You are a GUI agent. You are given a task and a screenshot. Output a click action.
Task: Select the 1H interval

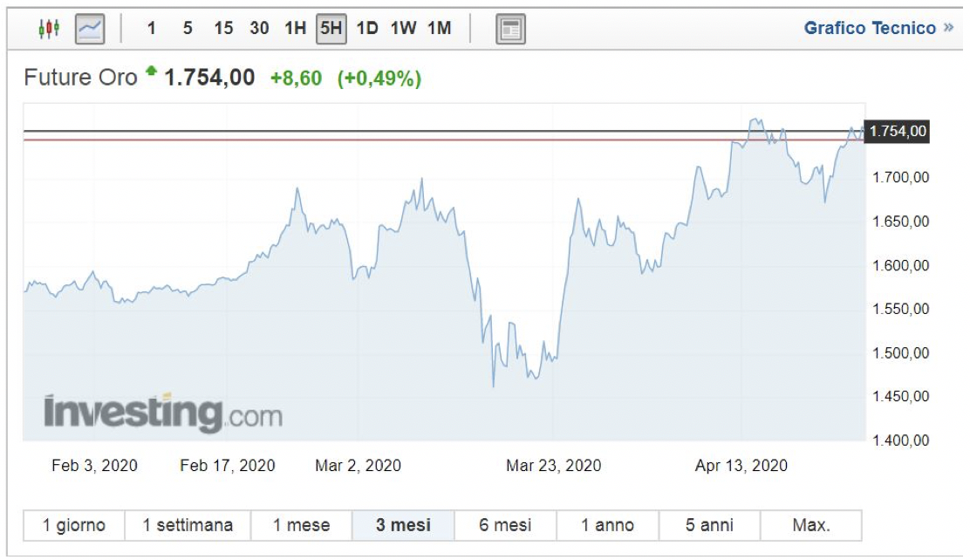pos(295,28)
